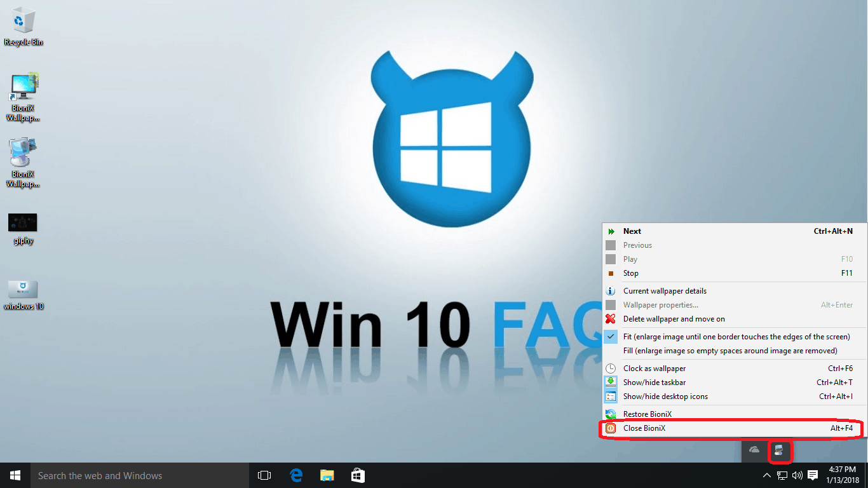Viewport: 868px width, 488px height.
Task: Select the BioniX Wallpaper shortcut with black monitor
Action: tap(24, 97)
